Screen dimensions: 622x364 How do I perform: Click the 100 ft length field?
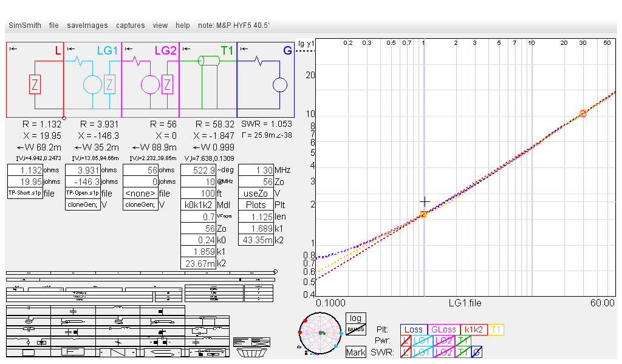pos(199,194)
